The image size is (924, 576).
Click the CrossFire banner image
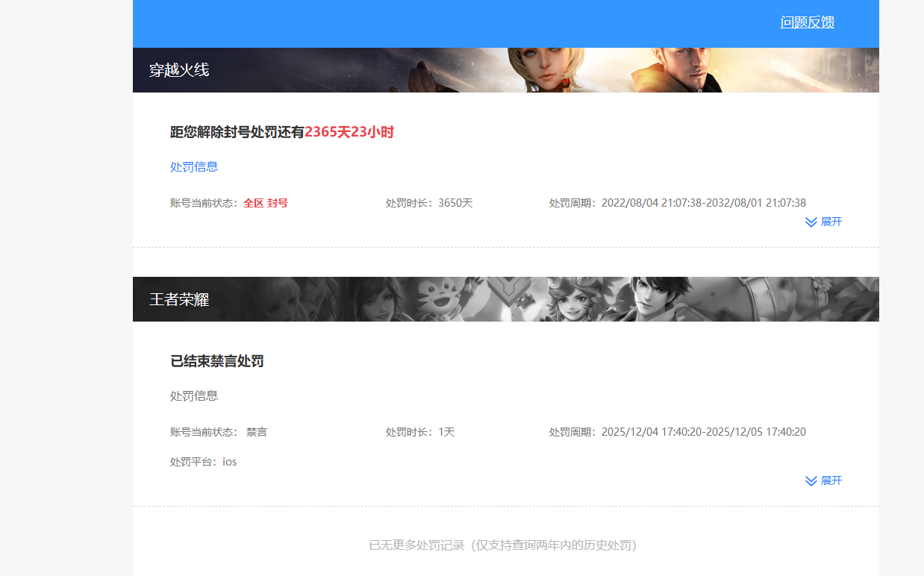tap(506, 69)
